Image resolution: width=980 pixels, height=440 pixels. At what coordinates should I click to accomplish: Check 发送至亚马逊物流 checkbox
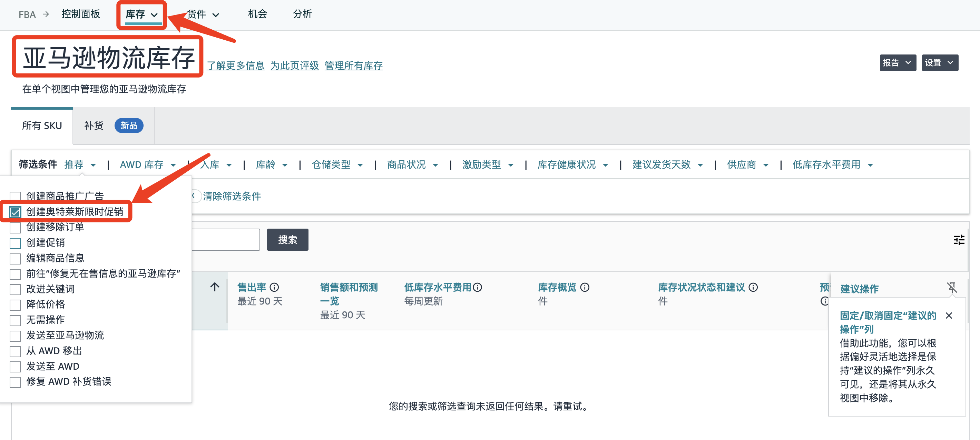[15, 336]
